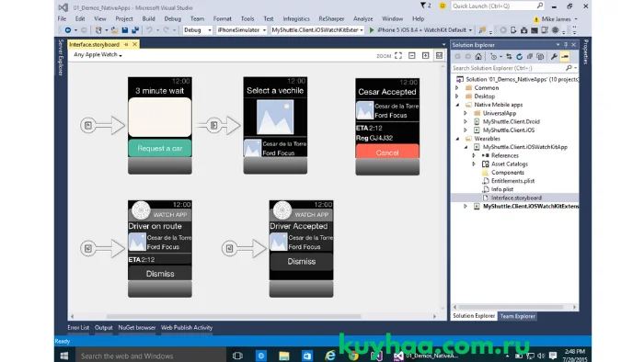
Task: Toggle Preview Selected Items icon in Solution Explorer
Action: tap(565, 57)
